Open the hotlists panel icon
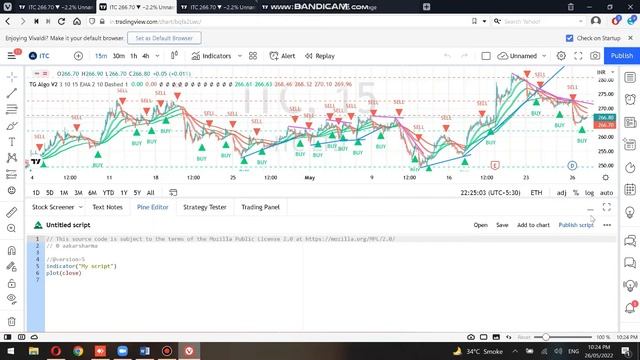Viewport: 640px width, 360px height. coord(630,167)
